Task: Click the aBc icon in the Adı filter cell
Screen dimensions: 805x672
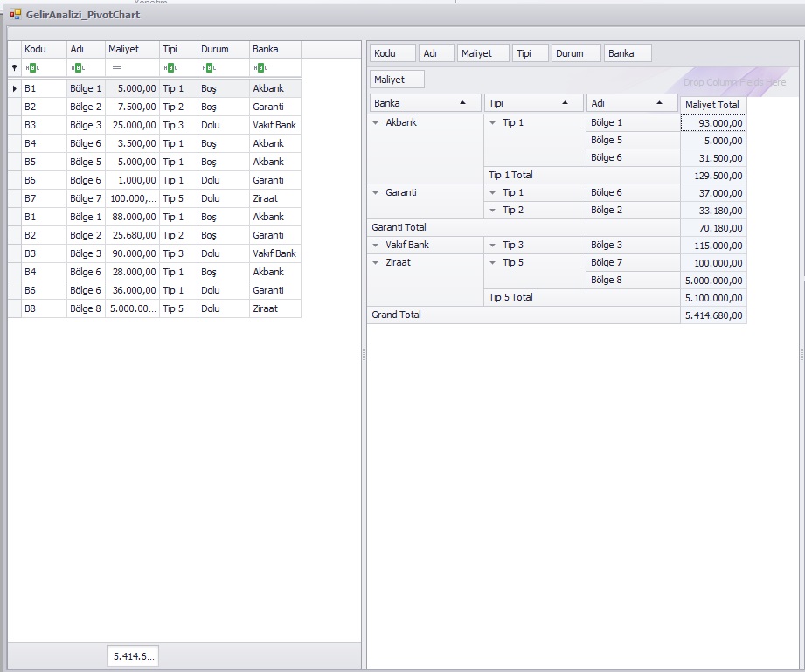Action: pyautogui.click(x=78, y=67)
